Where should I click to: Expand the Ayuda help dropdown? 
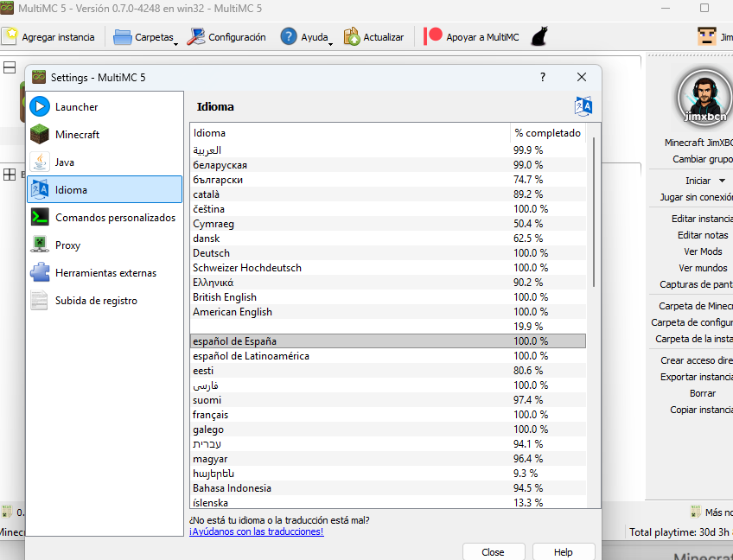(306, 37)
